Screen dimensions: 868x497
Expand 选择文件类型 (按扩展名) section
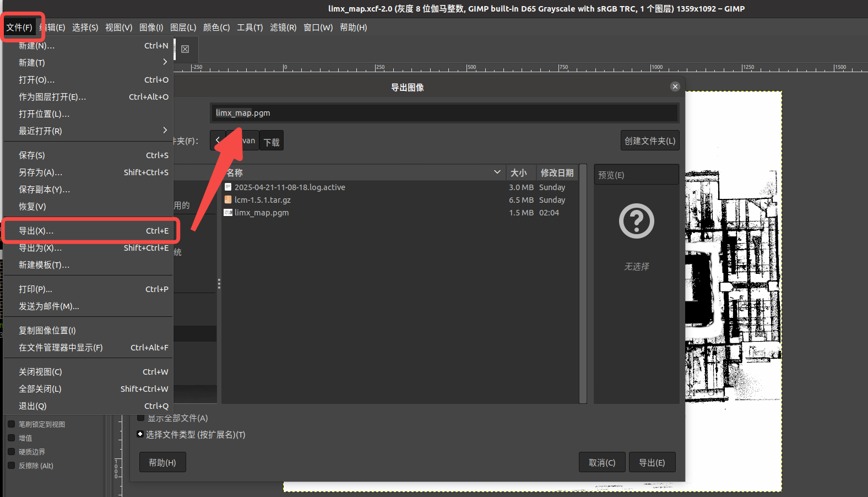[x=140, y=434]
